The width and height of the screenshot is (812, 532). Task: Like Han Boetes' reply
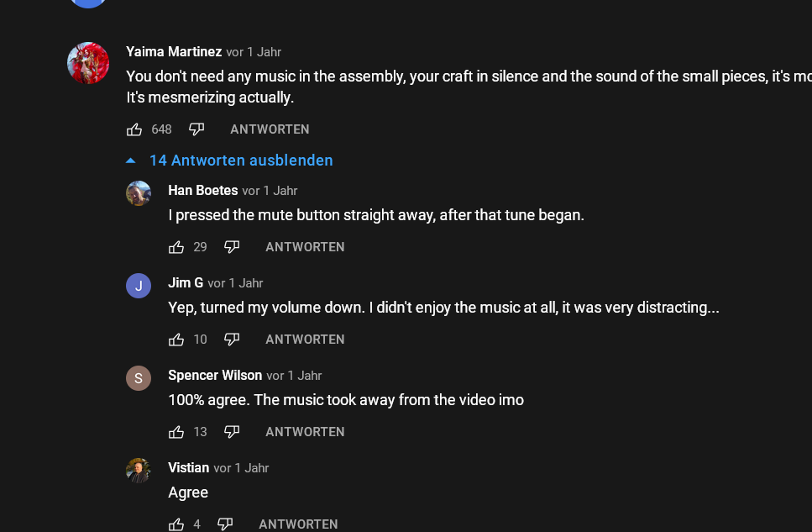(x=176, y=247)
